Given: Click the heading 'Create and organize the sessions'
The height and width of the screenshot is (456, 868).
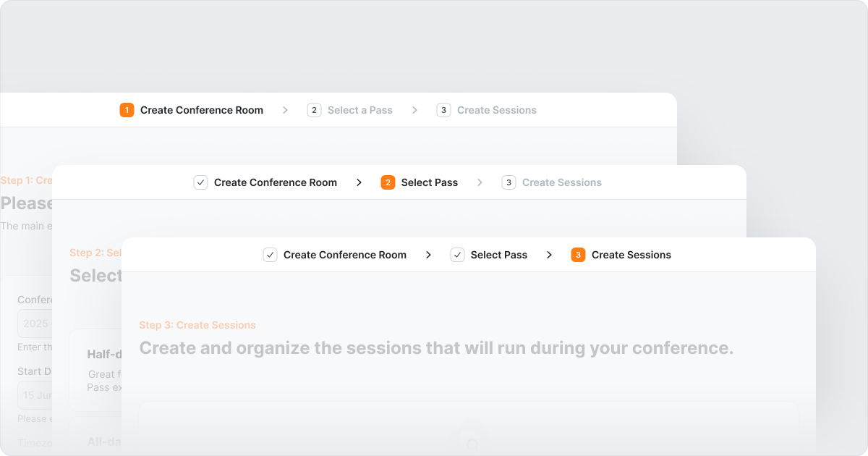Looking at the screenshot, I should coord(436,348).
